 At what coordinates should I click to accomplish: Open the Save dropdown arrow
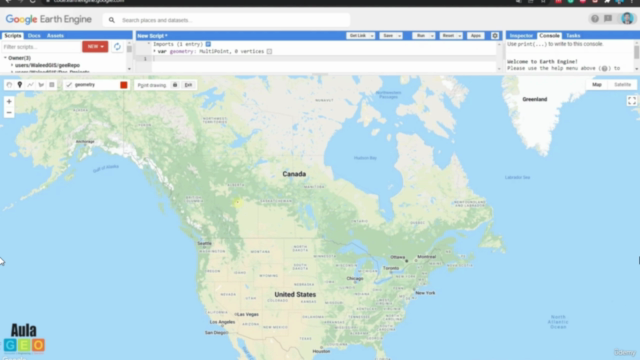[x=399, y=36]
